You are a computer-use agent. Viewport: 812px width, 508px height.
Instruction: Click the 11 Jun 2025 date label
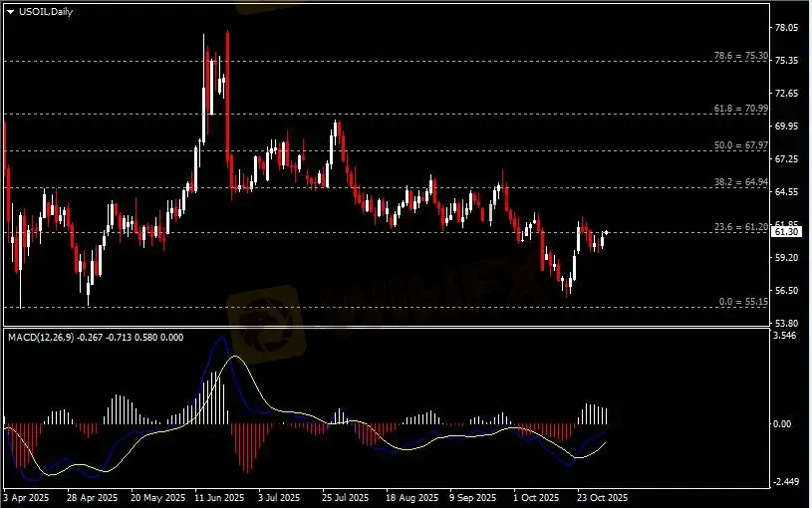219,498
